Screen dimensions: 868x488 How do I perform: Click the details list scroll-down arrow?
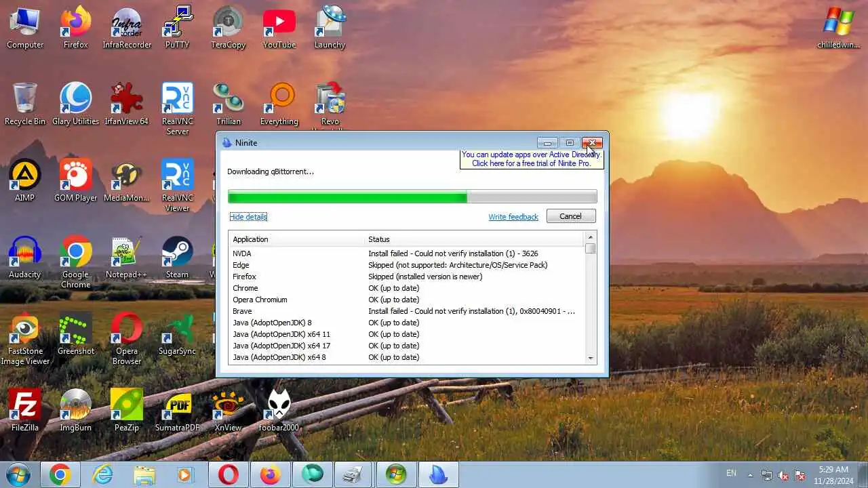pos(591,359)
